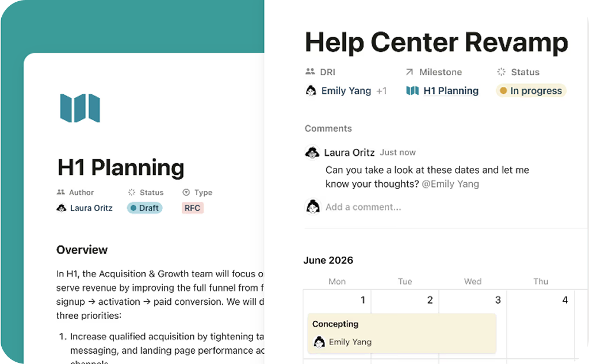Screen dimensions: 589x364
Task: Click Emily Yang avatar in Concepting event
Action: (319, 342)
